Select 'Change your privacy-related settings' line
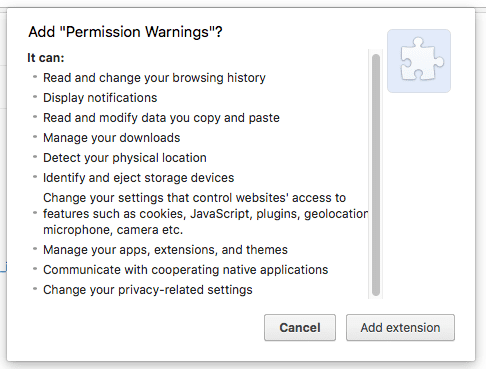486x369 pixels. (148, 290)
